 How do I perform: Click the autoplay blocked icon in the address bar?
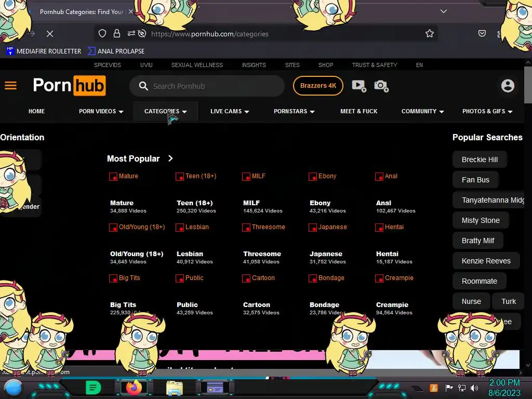142,33
